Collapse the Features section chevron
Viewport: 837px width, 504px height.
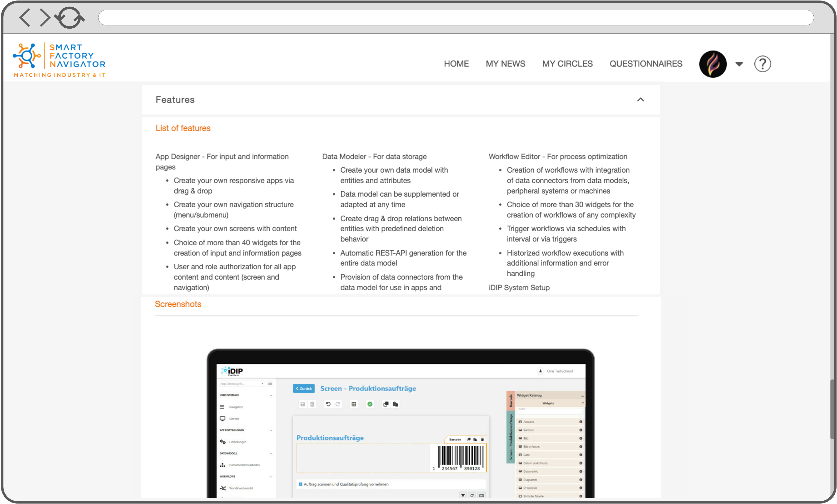click(x=640, y=100)
